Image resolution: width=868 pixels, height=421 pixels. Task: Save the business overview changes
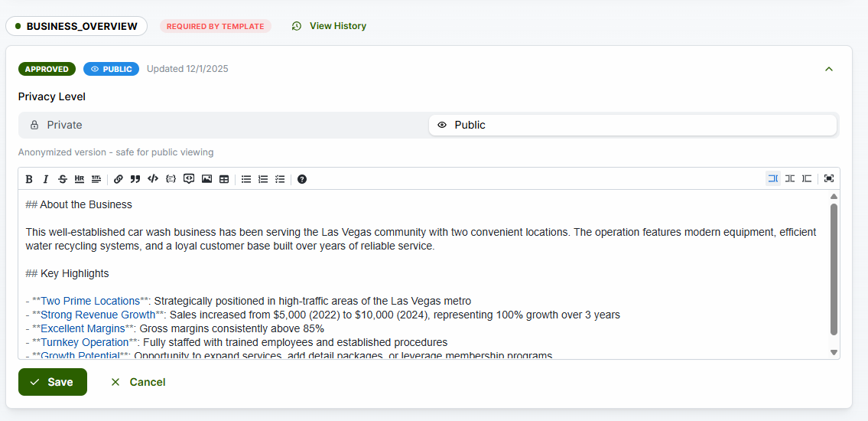(53, 382)
